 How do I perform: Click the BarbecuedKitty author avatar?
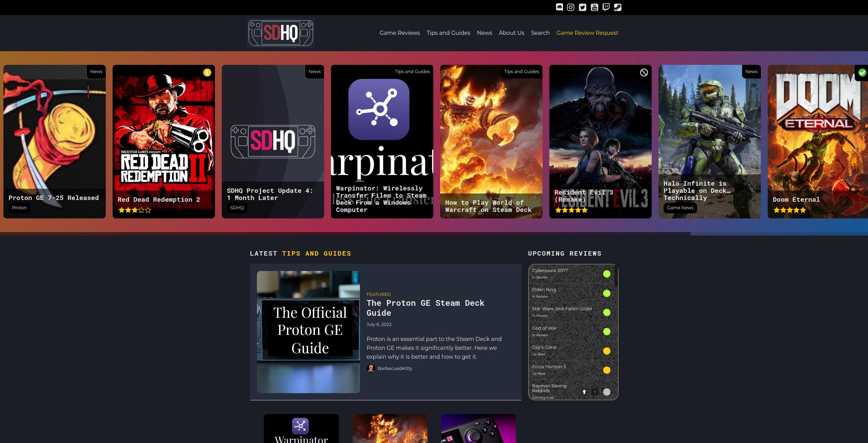[x=371, y=369]
